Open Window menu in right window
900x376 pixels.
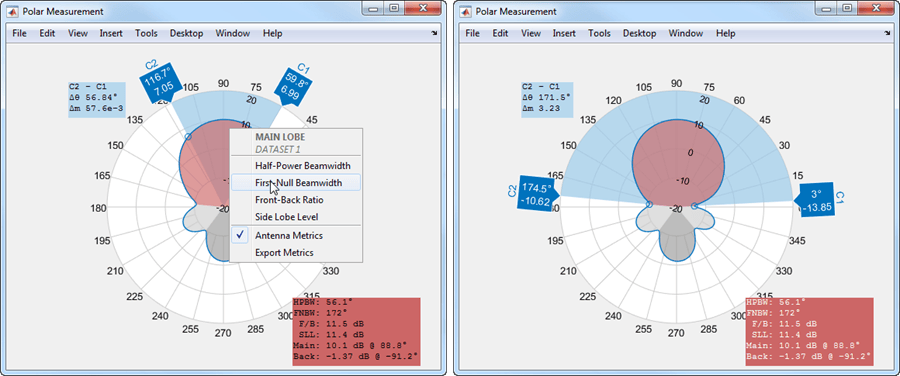pyautogui.click(x=685, y=33)
